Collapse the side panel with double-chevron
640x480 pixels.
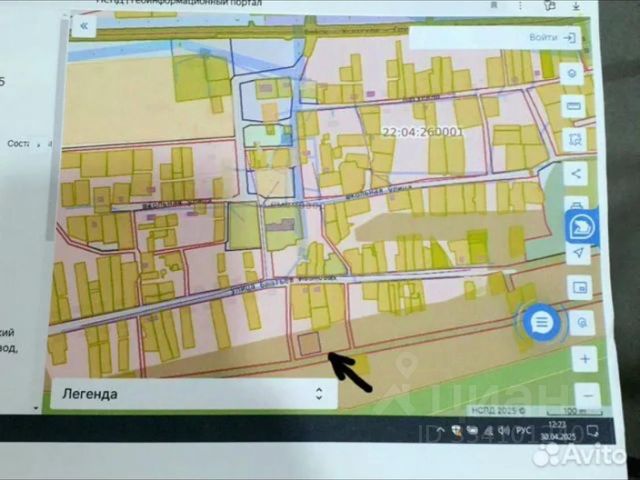click(x=84, y=26)
